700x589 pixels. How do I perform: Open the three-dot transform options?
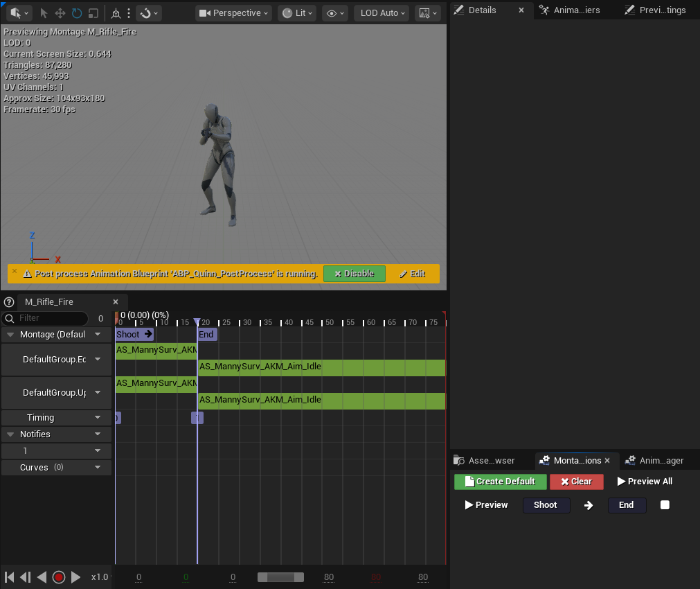[129, 13]
